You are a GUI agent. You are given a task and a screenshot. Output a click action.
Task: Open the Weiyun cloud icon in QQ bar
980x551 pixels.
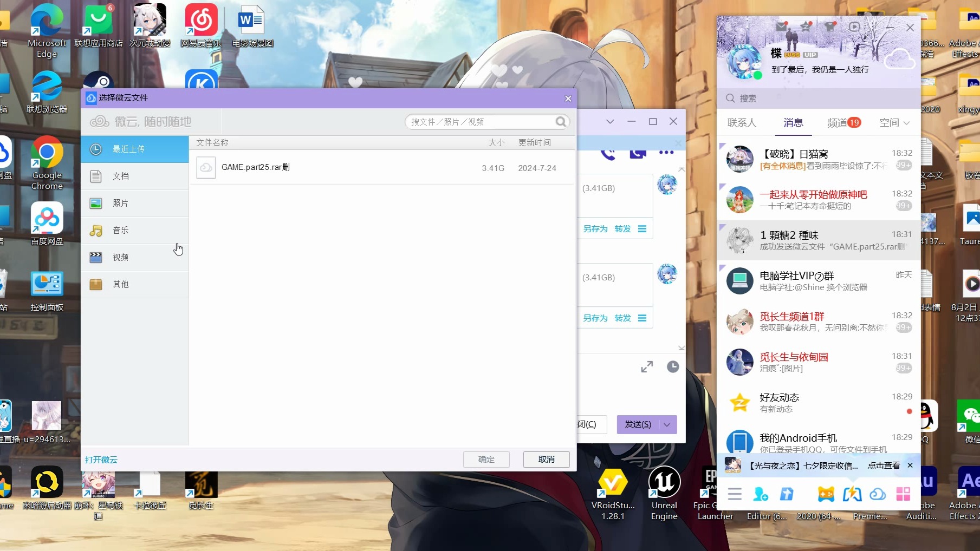coord(878,494)
